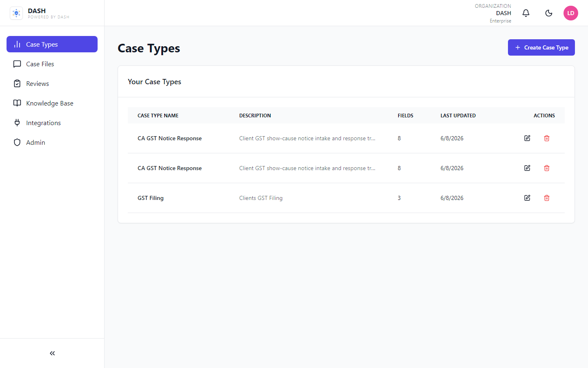Click the 'Your Case Types' card heading
Viewport: 588px width, 368px height.
(x=154, y=82)
